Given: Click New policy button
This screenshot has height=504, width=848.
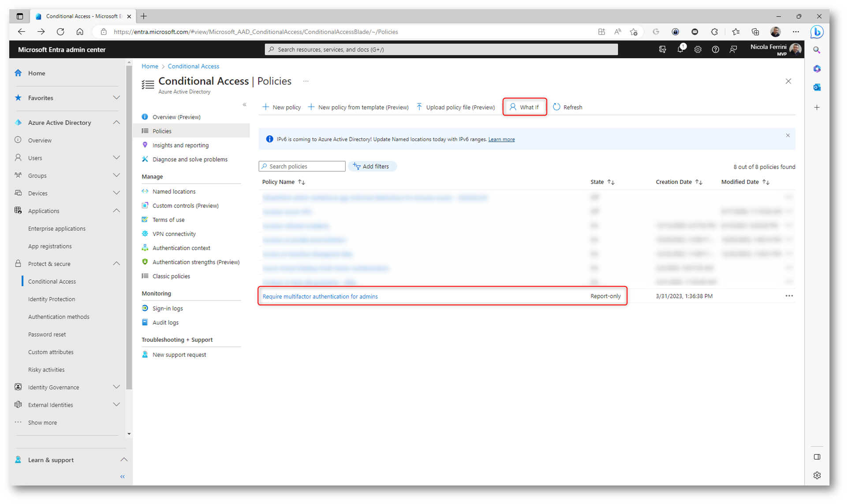Looking at the screenshot, I should coord(281,107).
